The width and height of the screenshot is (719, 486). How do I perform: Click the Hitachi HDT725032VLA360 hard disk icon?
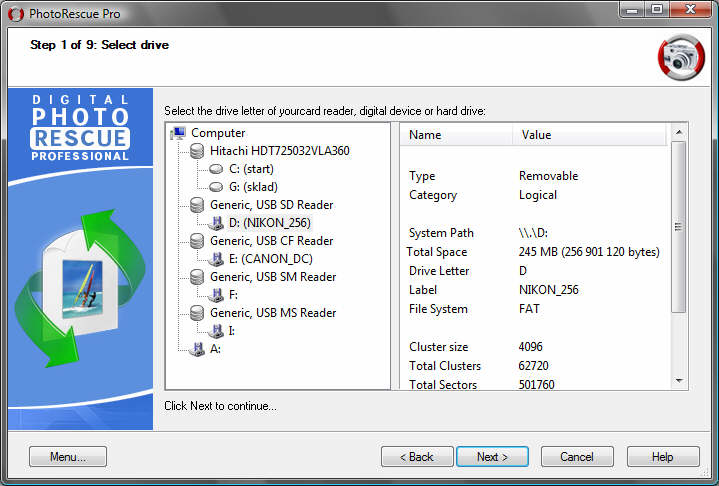tap(197, 151)
